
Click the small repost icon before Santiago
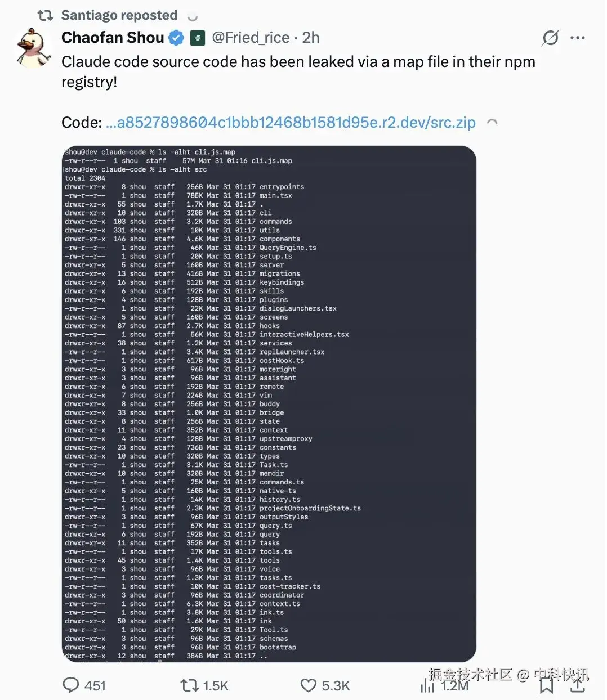(x=45, y=15)
